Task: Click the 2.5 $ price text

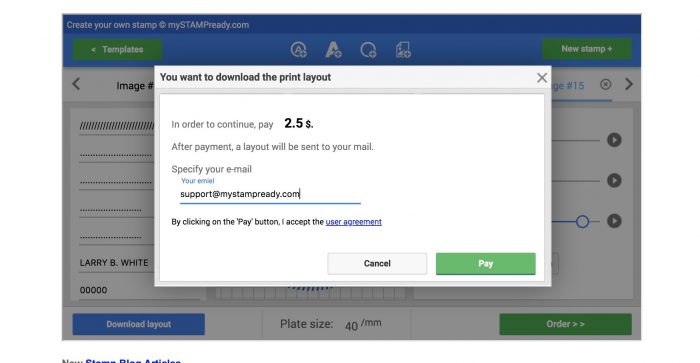Action: click(299, 123)
